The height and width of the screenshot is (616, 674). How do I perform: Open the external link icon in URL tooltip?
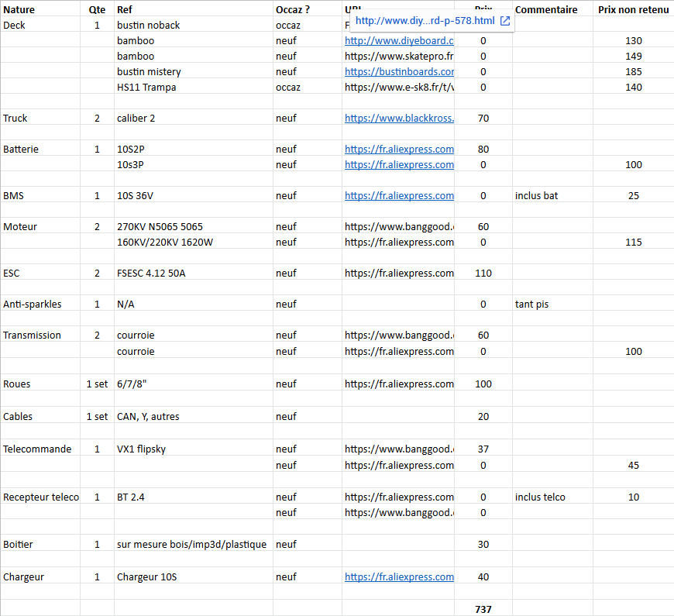click(505, 21)
